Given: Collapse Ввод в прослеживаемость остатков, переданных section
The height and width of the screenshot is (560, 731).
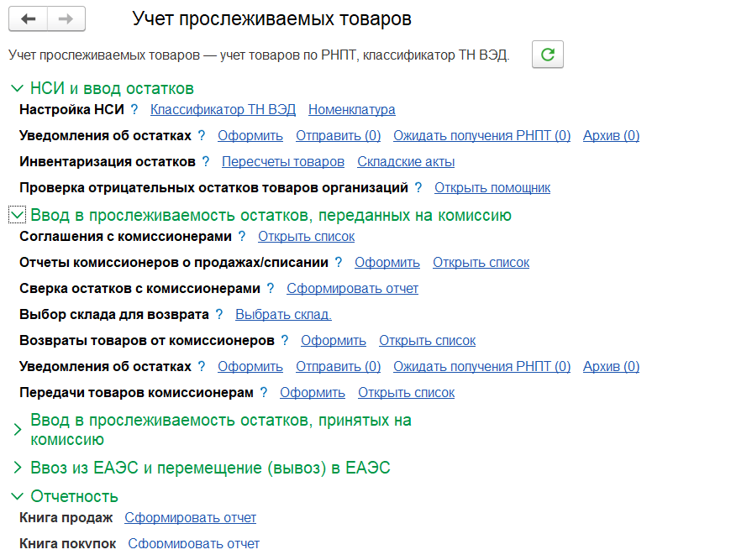Looking at the screenshot, I should point(18,215).
